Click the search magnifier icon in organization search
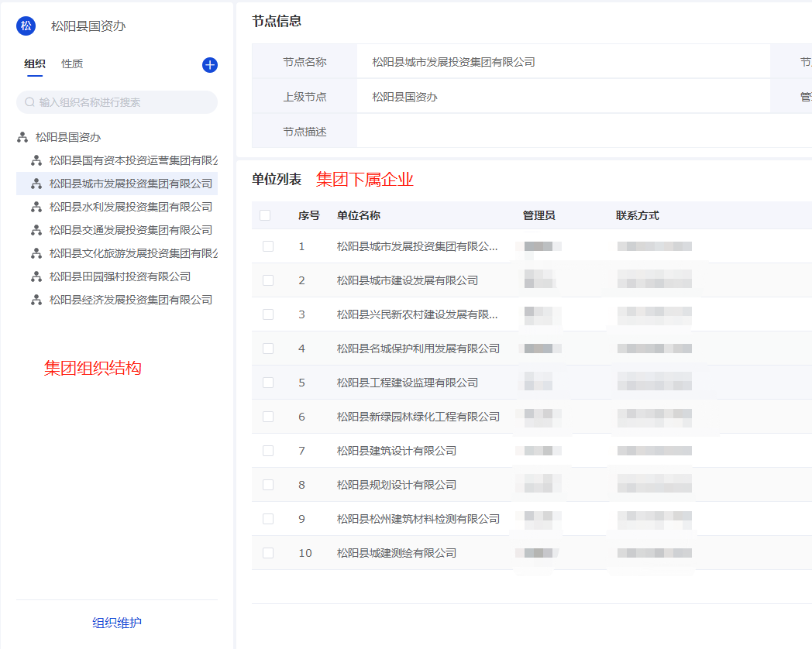This screenshot has width=812, height=649. coord(30,102)
